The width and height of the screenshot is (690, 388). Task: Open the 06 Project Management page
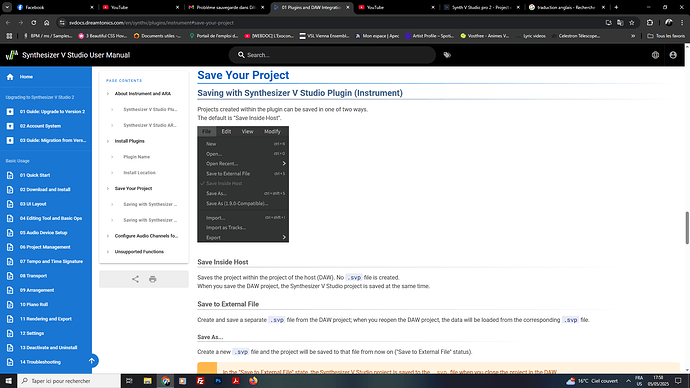(46, 247)
